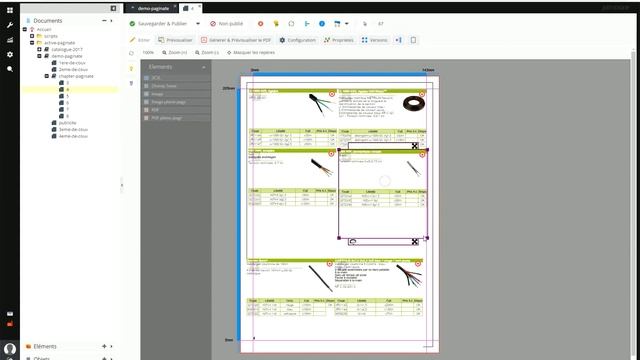Click the red circle icon on top-right product block

[x=422, y=94]
